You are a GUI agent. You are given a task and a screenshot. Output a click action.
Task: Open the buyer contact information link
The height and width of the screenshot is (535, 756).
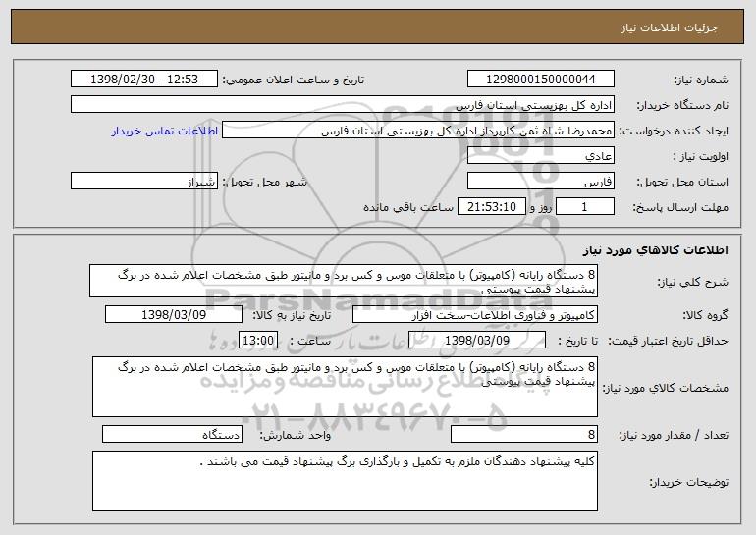click(165, 132)
